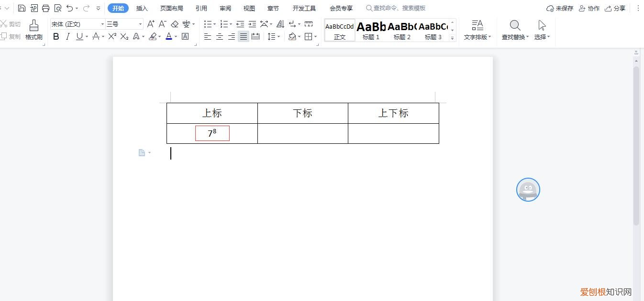The width and height of the screenshot is (644, 301).
Task: Select the highlight color swatch
Action: point(152,36)
